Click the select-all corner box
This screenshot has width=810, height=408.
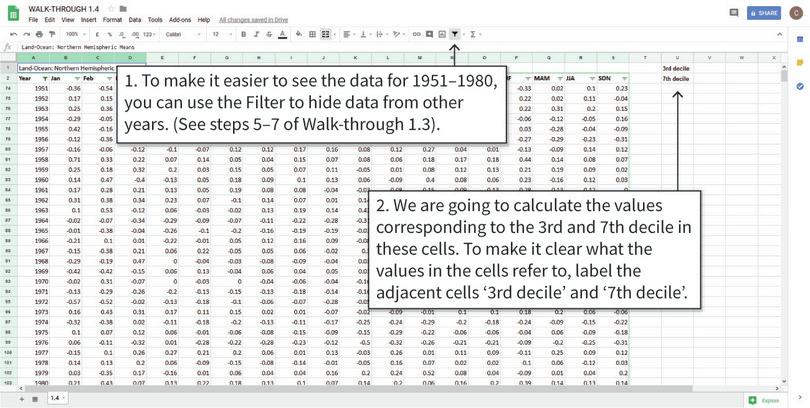click(x=8, y=58)
